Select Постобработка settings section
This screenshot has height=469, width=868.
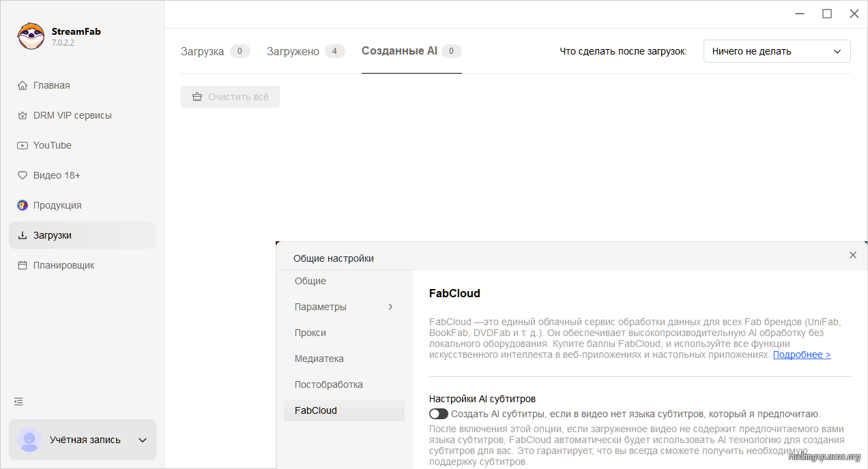pos(329,384)
